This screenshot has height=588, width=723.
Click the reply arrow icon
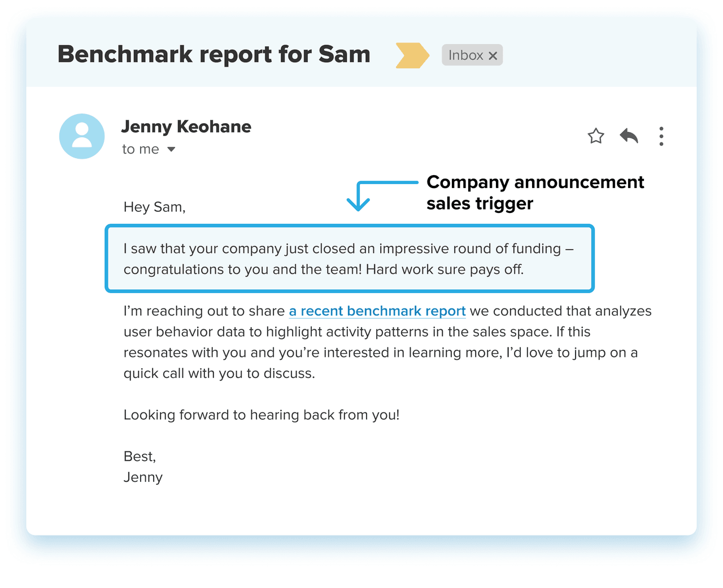(629, 136)
